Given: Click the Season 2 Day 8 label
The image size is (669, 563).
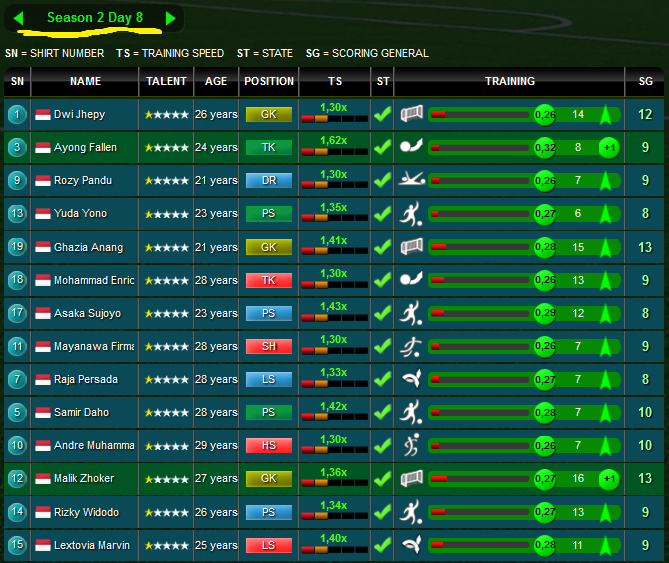Looking at the screenshot, I should tap(95, 18).
